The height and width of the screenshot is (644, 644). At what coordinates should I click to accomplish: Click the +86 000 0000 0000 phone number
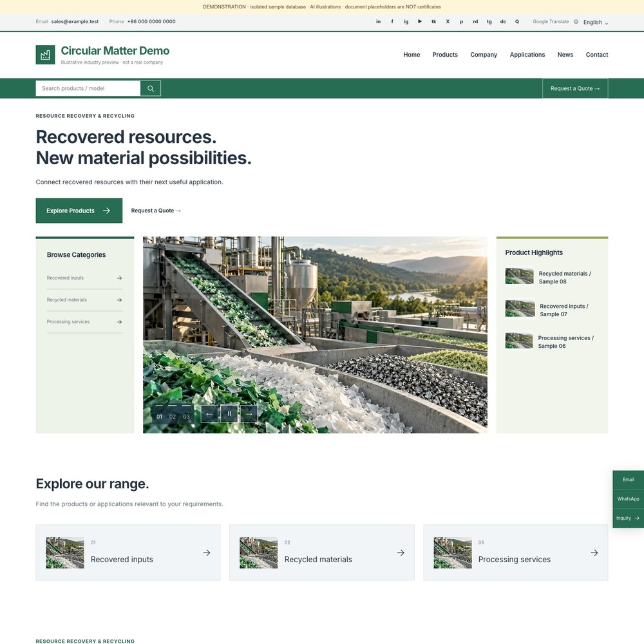click(151, 22)
